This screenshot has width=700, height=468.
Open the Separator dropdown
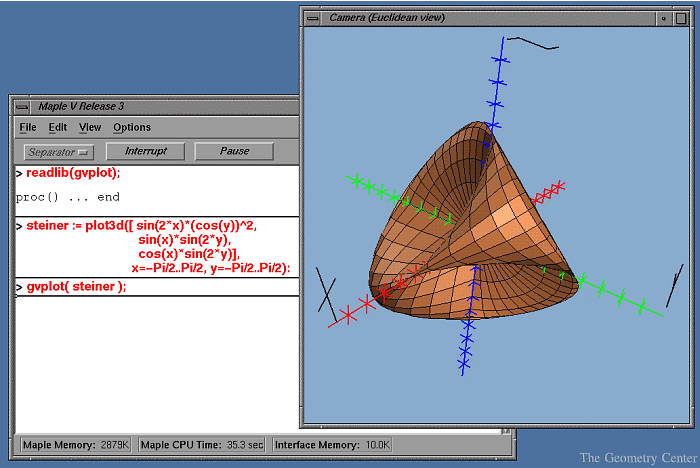click(x=58, y=152)
